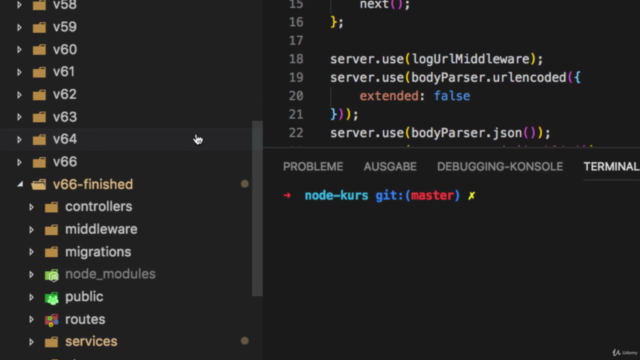Click the v61 folder icon
The image size is (640, 360).
(39, 72)
